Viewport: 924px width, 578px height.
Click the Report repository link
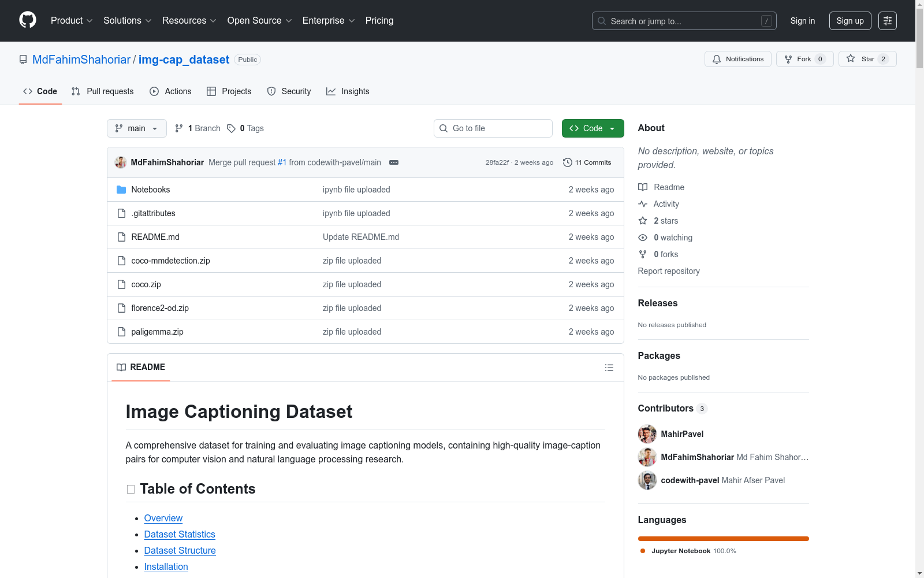[669, 271]
